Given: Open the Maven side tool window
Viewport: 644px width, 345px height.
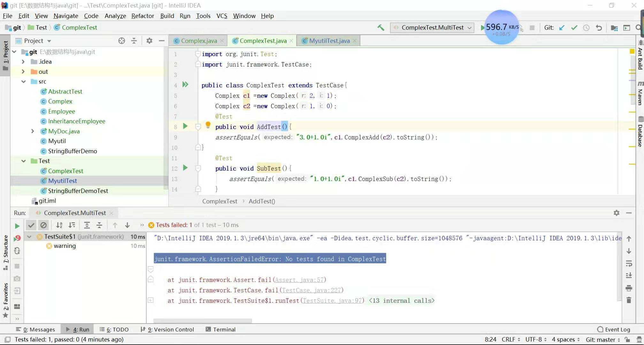Looking at the screenshot, I should (640, 93).
